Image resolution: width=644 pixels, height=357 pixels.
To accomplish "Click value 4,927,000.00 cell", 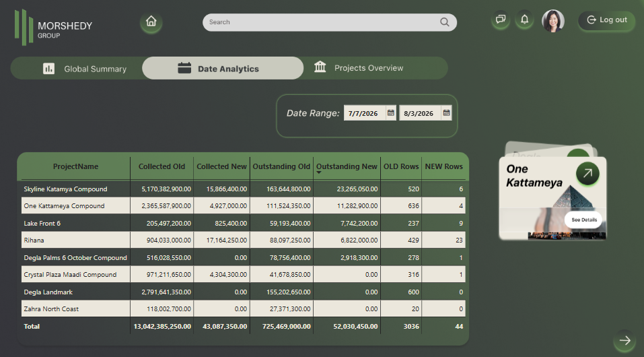I will 228,206.
